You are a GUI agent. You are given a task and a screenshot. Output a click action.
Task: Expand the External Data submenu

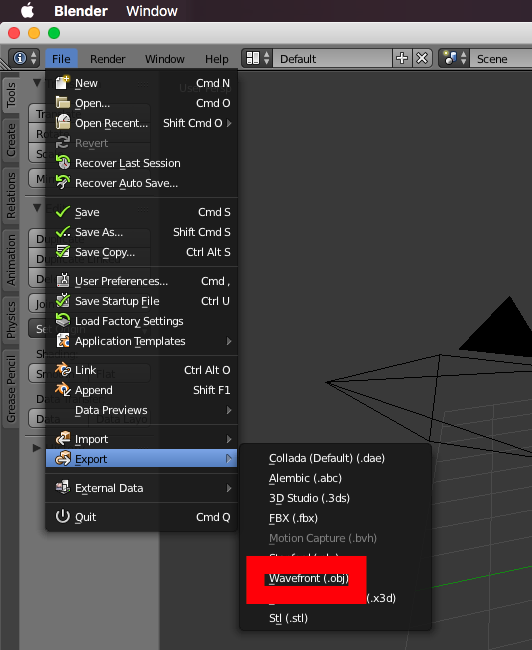point(142,488)
